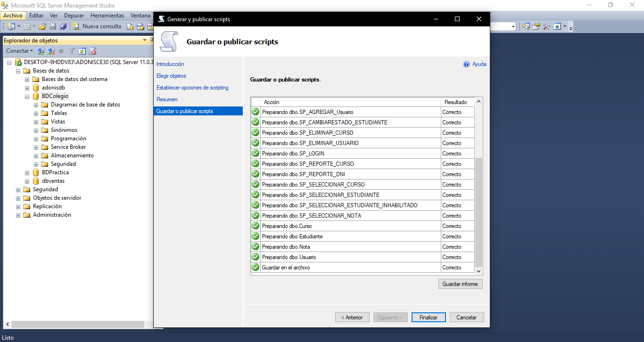Select the Open File toolbar icon
The height and width of the screenshot is (342, 644).
coord(42,26)
